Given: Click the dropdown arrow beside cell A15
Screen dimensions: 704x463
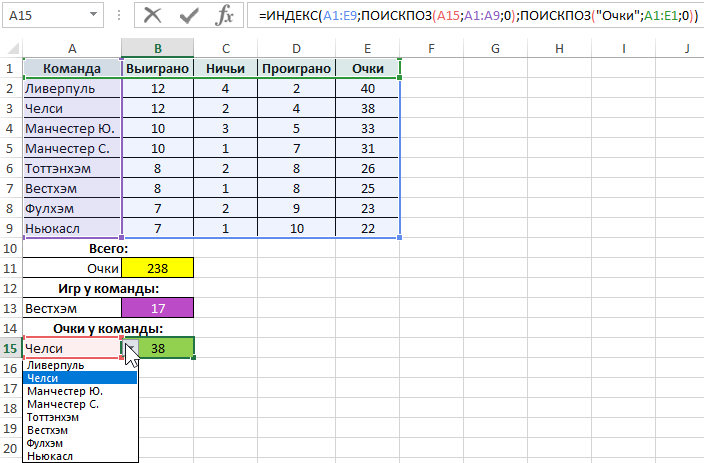Looking at the screenshot, I should tap(130, 348).
